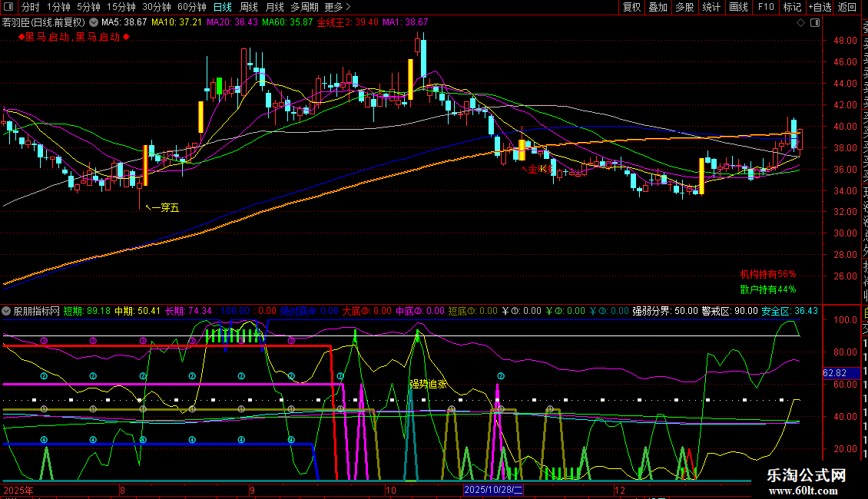Open the 股朋指标网 indicator dropdown arrow
Viewport: 868px width, 499px height.
point(7,312)
